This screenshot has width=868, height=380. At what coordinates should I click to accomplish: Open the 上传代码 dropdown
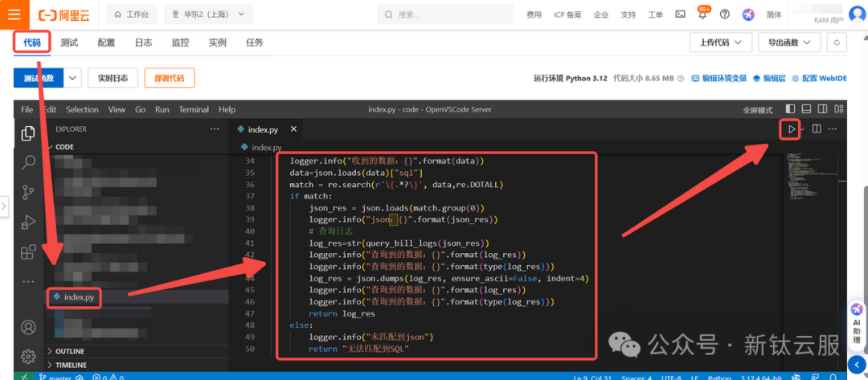[720, 43]
